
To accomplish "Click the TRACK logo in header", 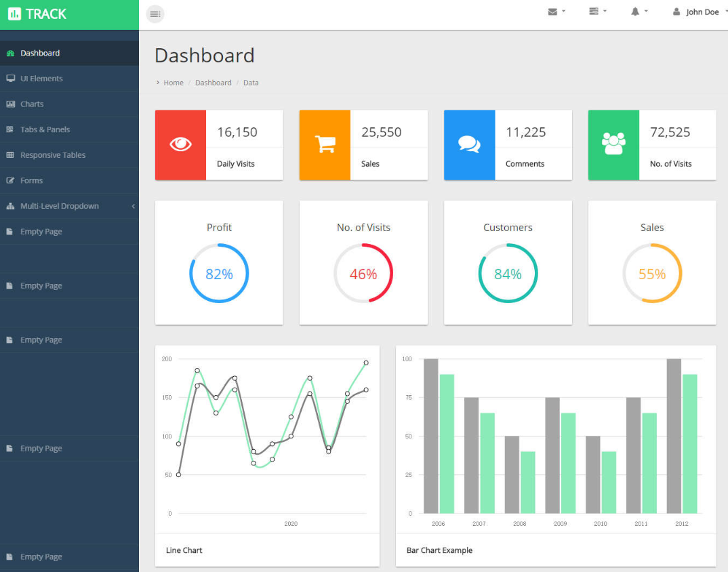I will click(38, 14).
